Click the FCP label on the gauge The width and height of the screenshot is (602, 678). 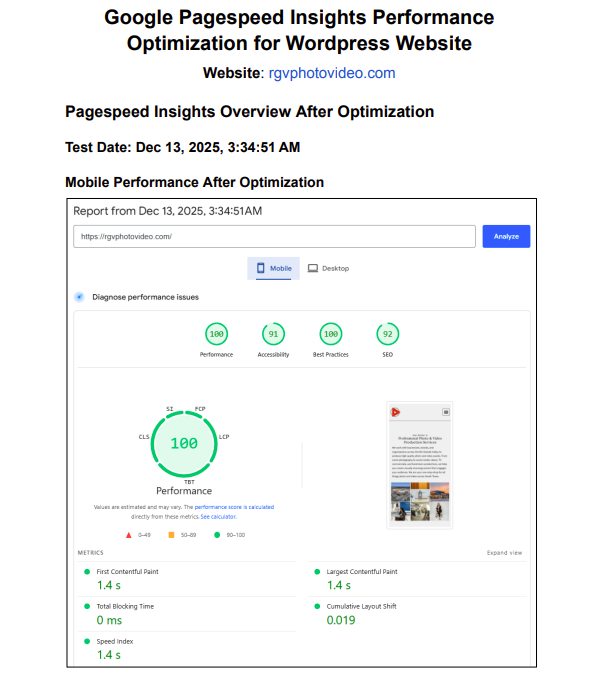click(x=200, y=409)
